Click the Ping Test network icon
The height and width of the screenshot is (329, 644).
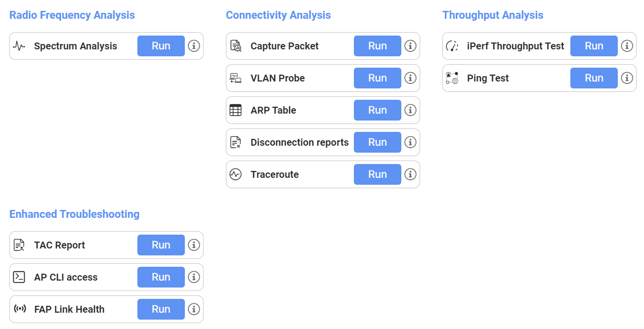click(x=453, y=78)
